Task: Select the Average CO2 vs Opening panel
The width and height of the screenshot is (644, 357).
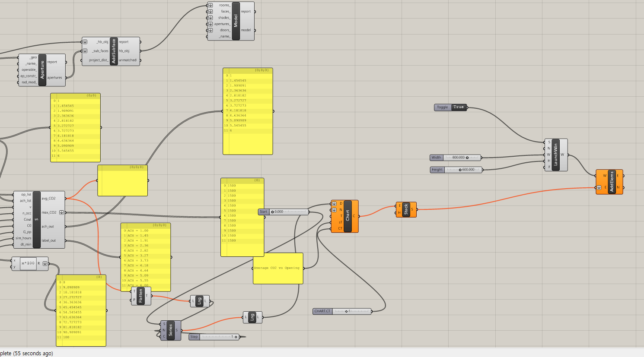Action: tap(278, 268)
